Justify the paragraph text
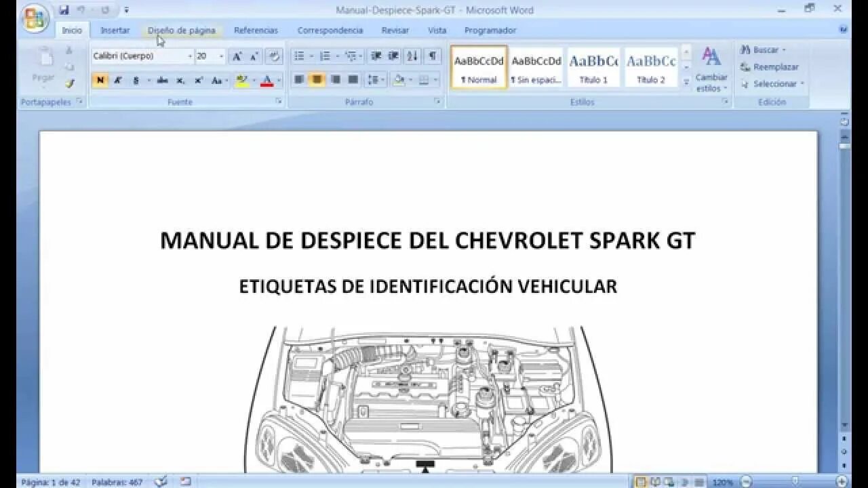Screen dimensions: 868x488 (x=353, y=80)
